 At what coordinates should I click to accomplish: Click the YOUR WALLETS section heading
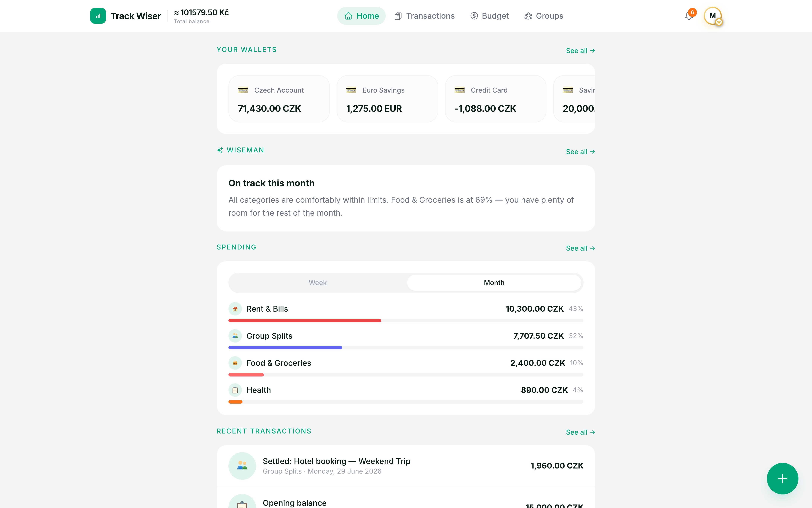click(x=247, y=50)
